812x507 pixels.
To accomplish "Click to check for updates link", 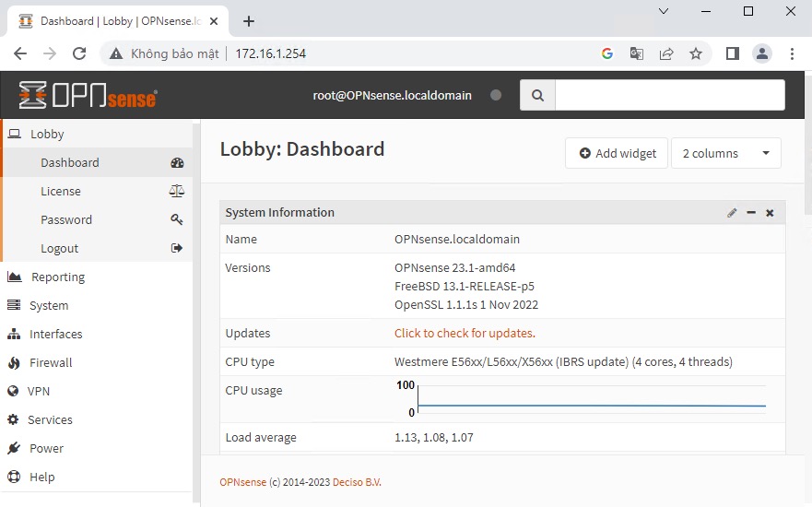I will (465, 333).
